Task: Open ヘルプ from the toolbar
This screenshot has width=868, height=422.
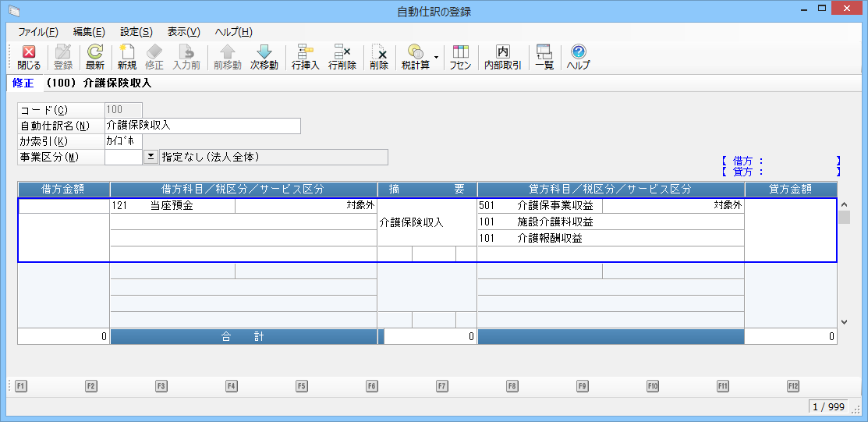Action: click(x=578, y=58)
